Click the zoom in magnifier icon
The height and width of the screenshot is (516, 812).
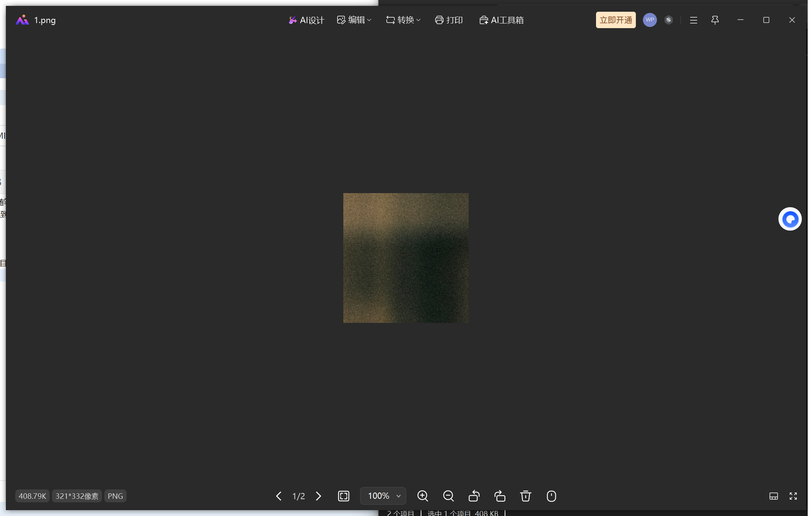pyautogui.click(x=423, y=496)
